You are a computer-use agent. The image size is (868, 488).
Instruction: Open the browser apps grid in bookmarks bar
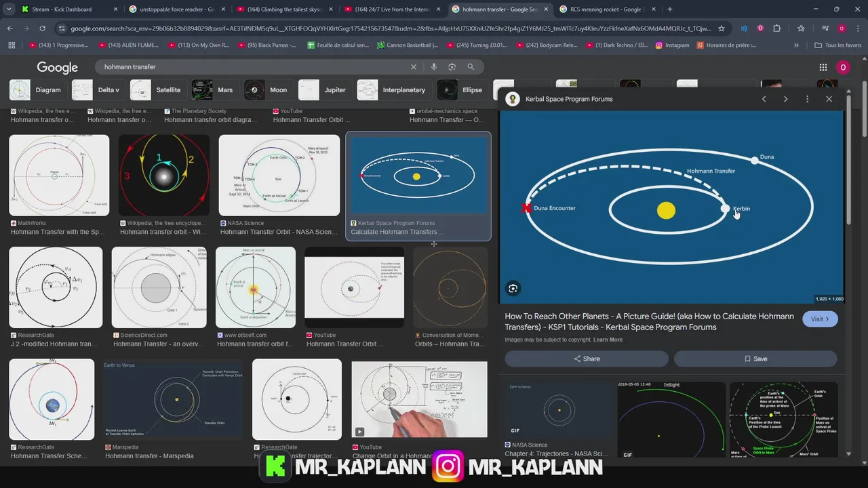click(12, 45)
